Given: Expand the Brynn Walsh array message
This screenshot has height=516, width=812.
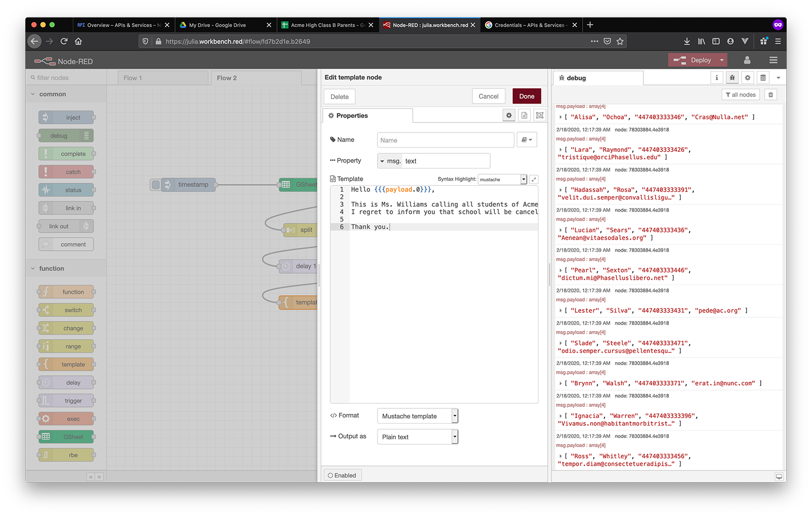Looking at the screenshot, I should tap(561, 383).
